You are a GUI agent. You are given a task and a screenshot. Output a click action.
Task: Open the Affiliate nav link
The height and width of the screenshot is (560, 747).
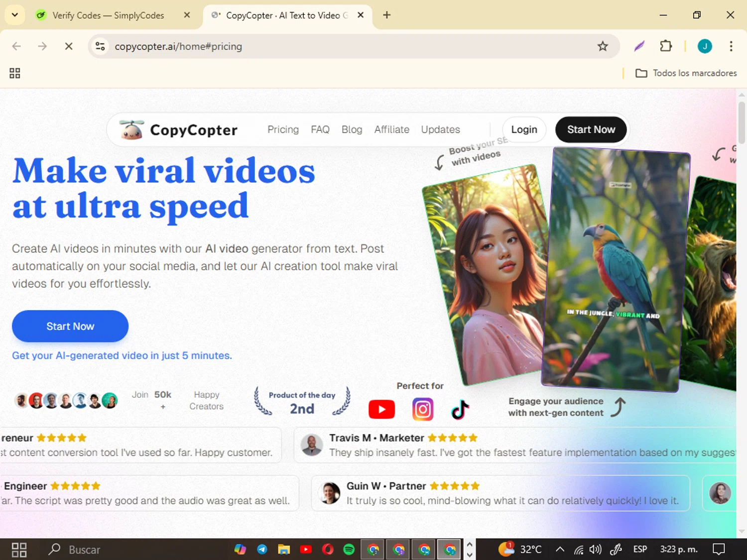(x=391, y=129)
